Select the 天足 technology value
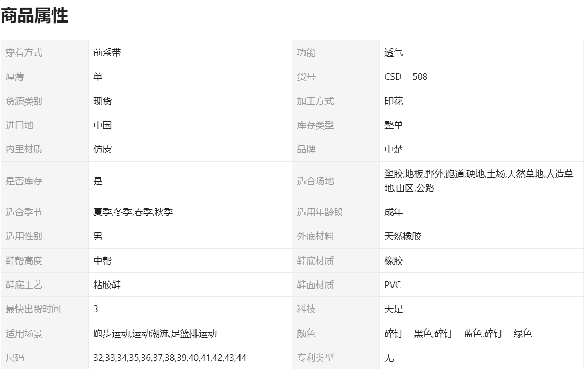Screen dimensions: 588x373 pos(394,309)
